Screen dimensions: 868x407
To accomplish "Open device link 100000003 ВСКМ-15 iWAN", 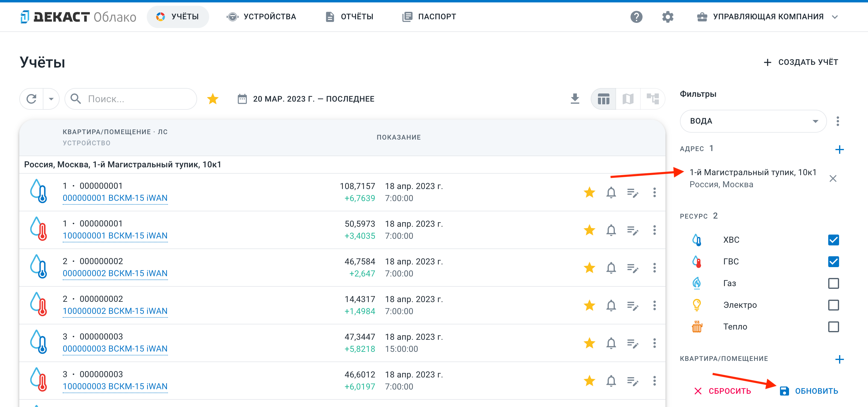I will 115,386.
